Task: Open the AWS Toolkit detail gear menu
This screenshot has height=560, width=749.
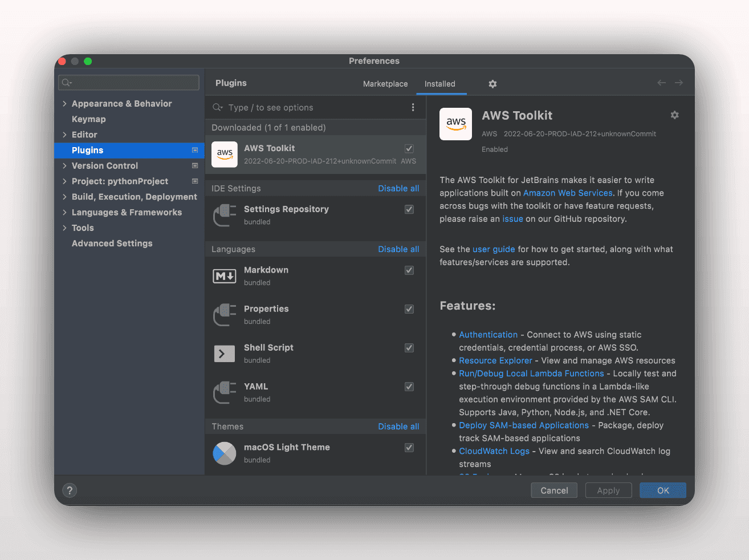Action: [674, 115]
